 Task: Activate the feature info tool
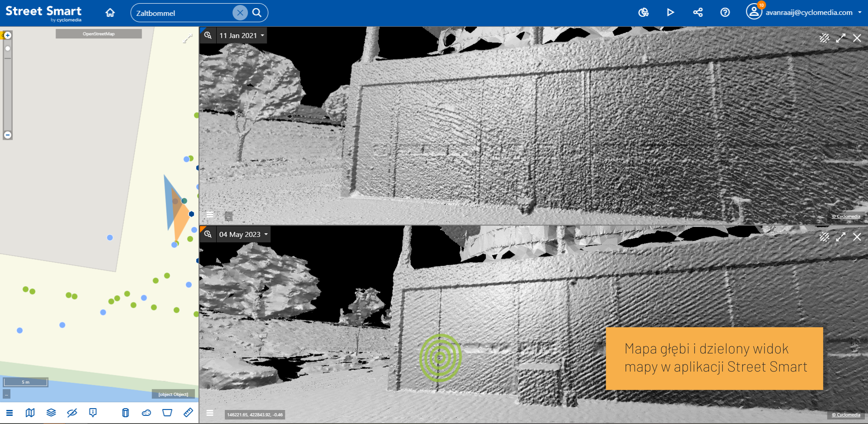[x=93, y=413]
